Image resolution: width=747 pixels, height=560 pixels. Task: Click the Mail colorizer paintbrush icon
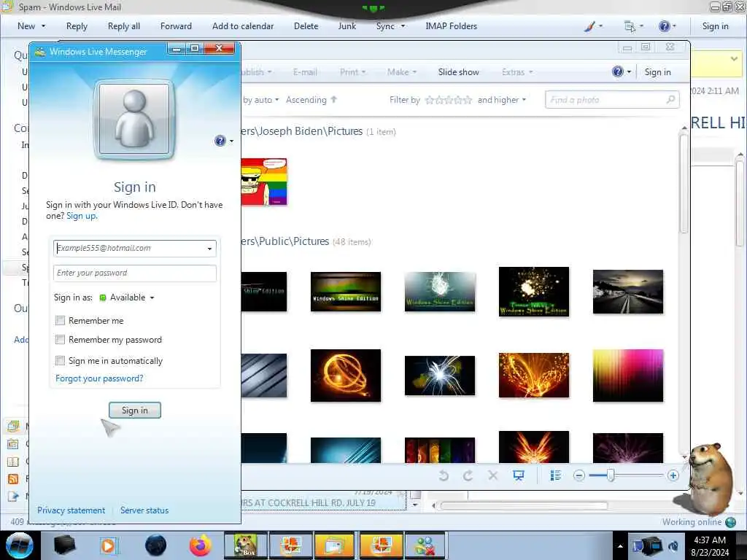click(x=589, y=26)
